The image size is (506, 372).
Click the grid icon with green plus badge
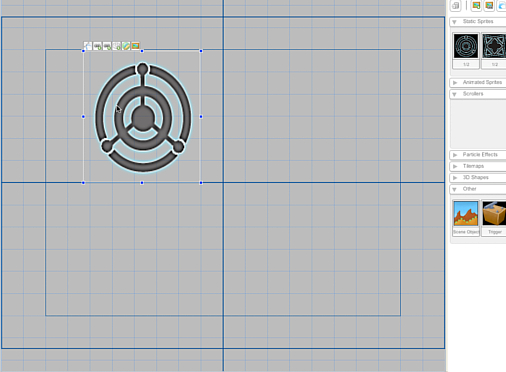pyautogui.click(x=116, y=46)
